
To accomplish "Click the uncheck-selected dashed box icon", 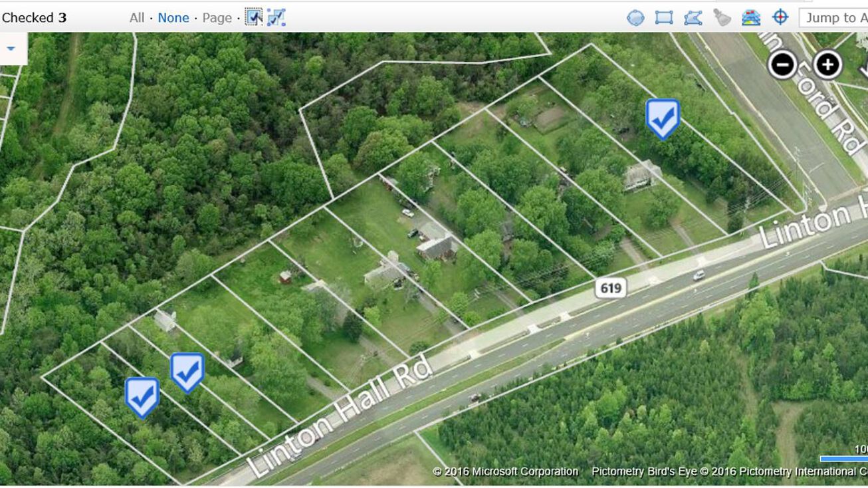I will (x=276, y=17).
